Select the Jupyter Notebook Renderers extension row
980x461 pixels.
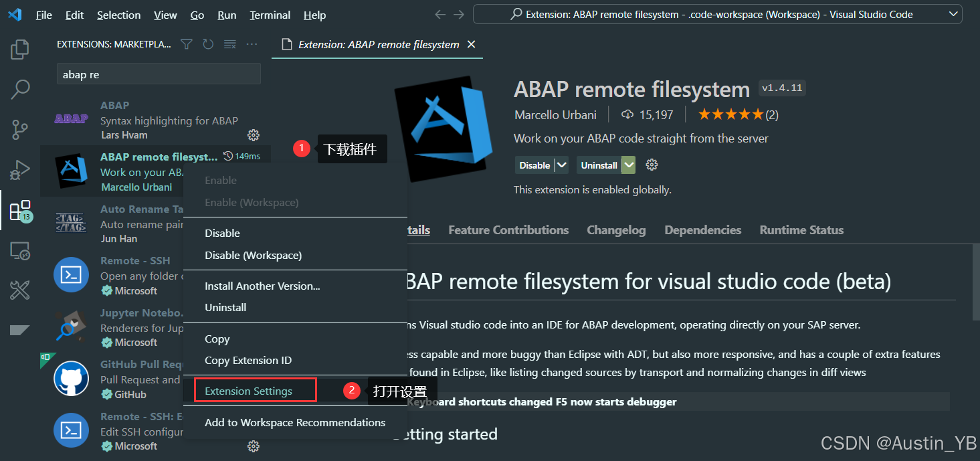156,327
